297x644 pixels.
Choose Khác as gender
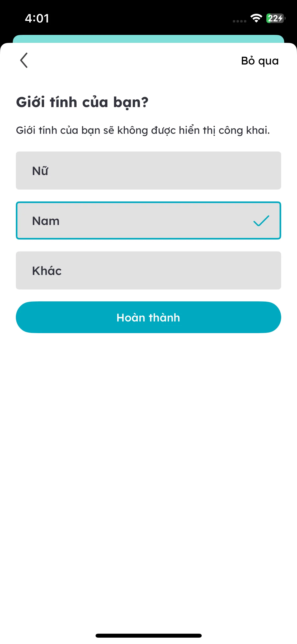[x=148, y=270]
